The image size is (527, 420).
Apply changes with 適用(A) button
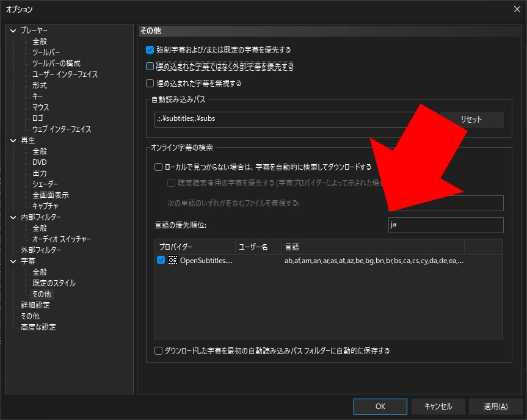click(x=495, y=407)
